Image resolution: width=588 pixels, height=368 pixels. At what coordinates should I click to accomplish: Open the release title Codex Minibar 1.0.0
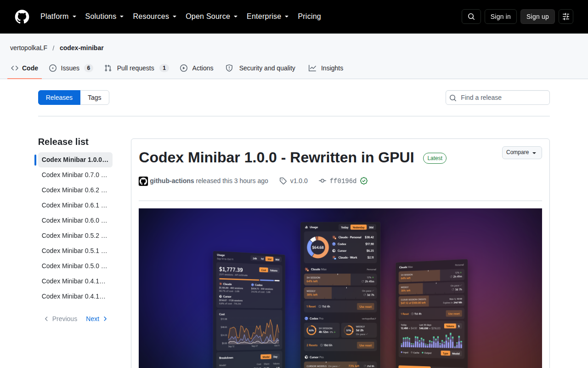277,157
